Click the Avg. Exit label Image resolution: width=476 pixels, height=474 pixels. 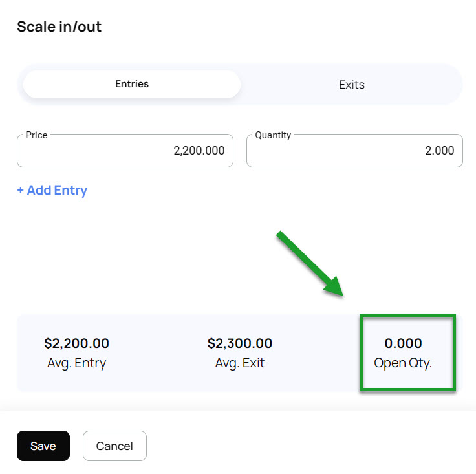[240, 363]
